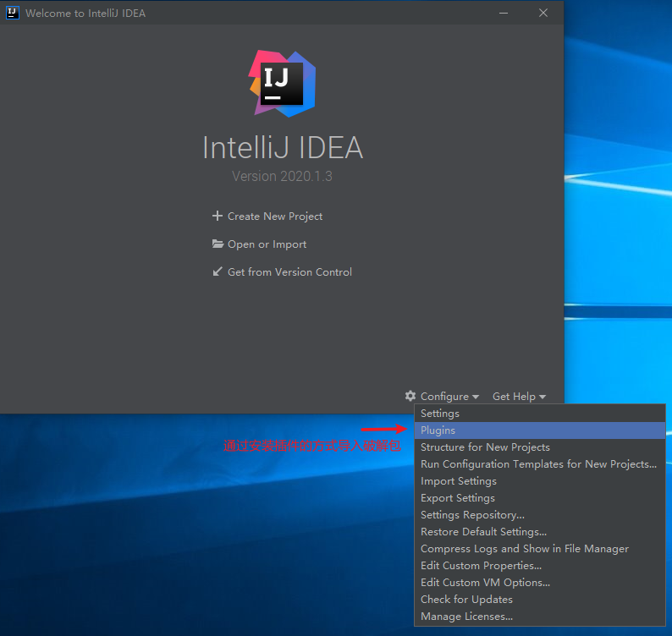Create New Project
672x636 pixels.
(275, 217)
